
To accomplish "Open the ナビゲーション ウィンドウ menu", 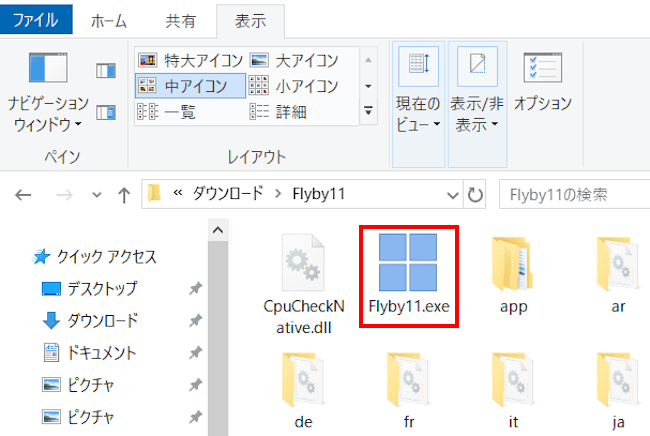I will coord(48,92).
